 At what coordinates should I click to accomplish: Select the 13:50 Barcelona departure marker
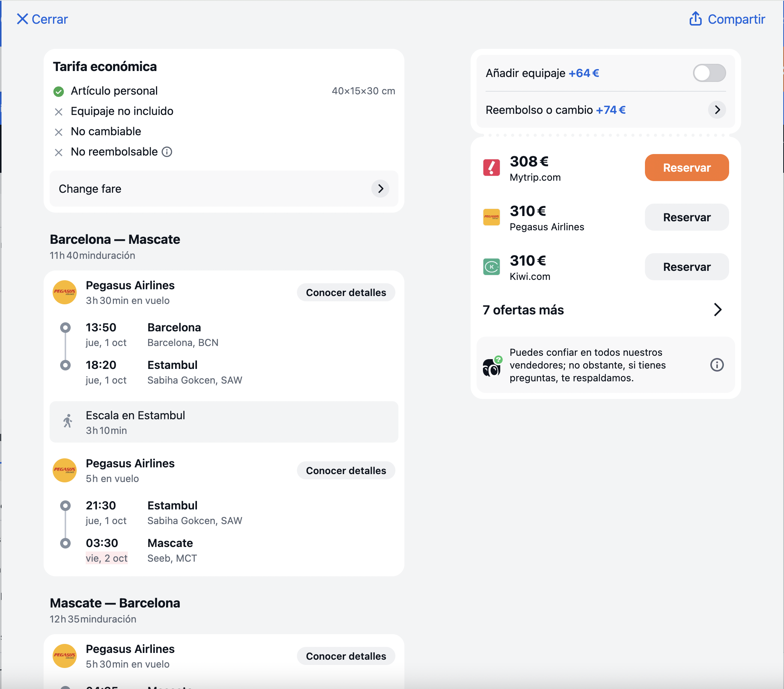[x=66, y=328]
